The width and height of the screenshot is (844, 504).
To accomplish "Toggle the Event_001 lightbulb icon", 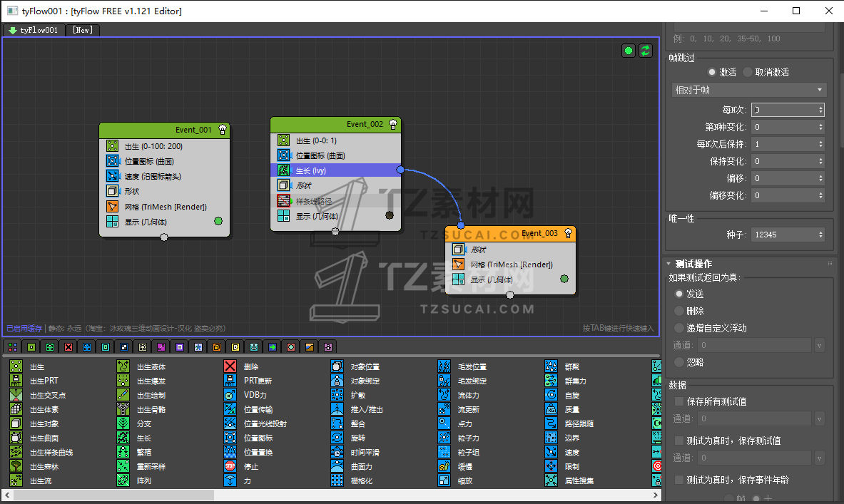I will coord(223,130).
